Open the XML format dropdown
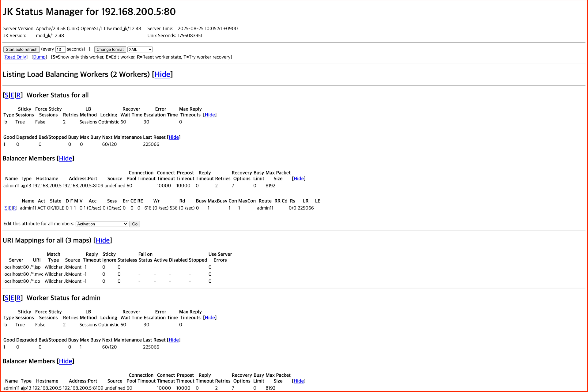The height and width of the screenshot is (392, 588). click(x=140, y=49)
